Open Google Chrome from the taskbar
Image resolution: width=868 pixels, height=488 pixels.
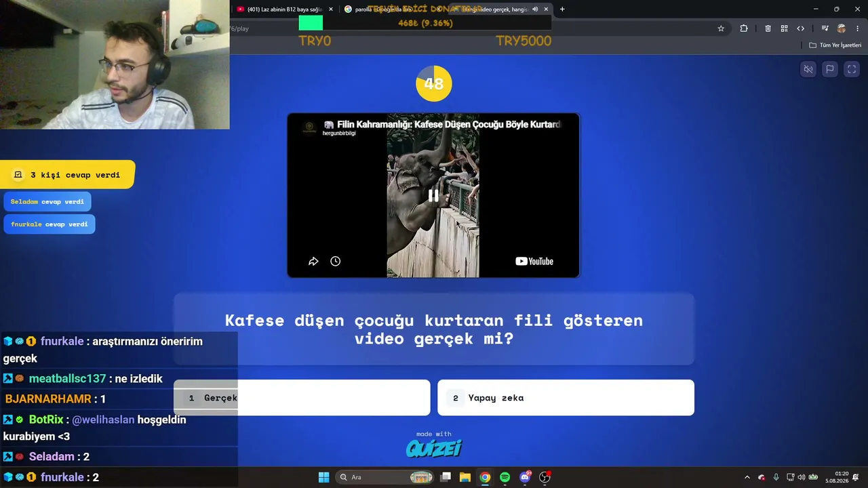click(x=485, y=477)
